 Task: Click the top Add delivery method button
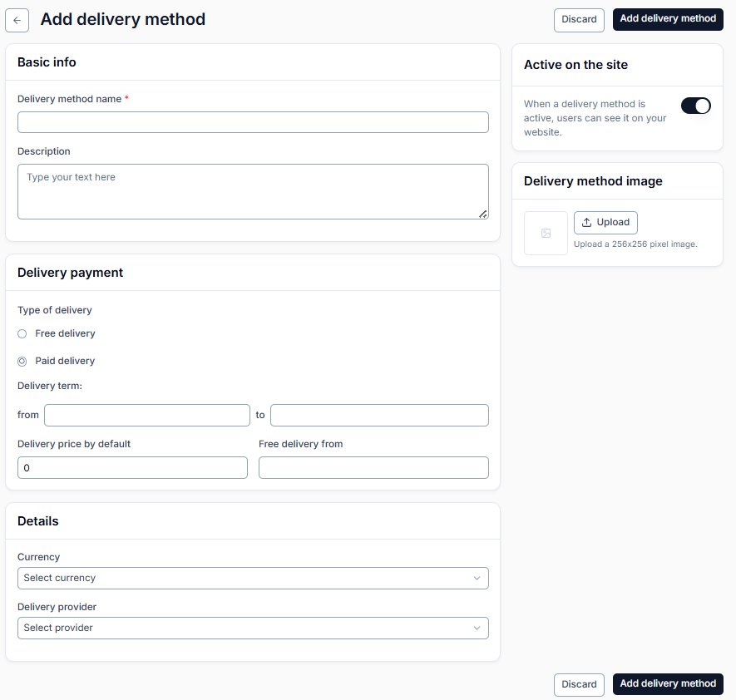pos(668,19)
